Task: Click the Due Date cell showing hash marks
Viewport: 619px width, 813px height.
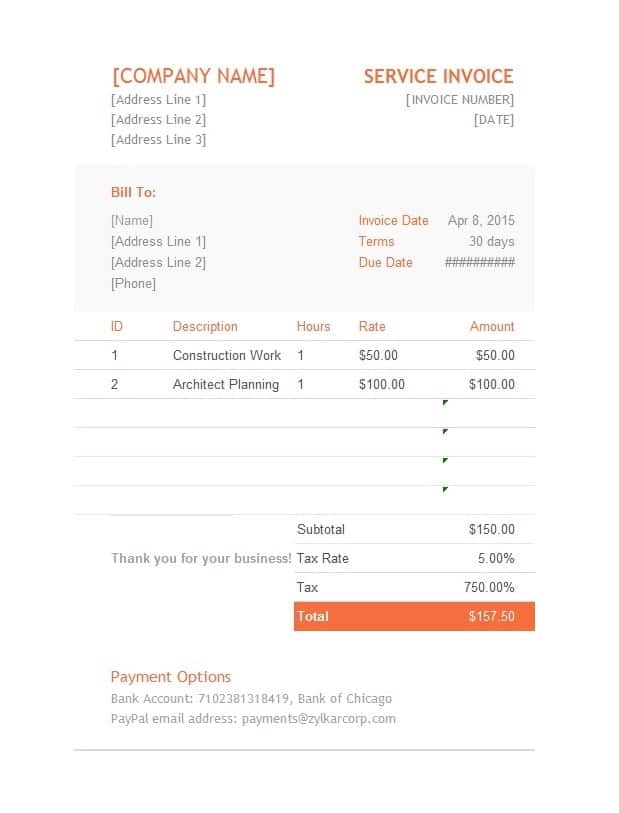Action: coord(480,262)
